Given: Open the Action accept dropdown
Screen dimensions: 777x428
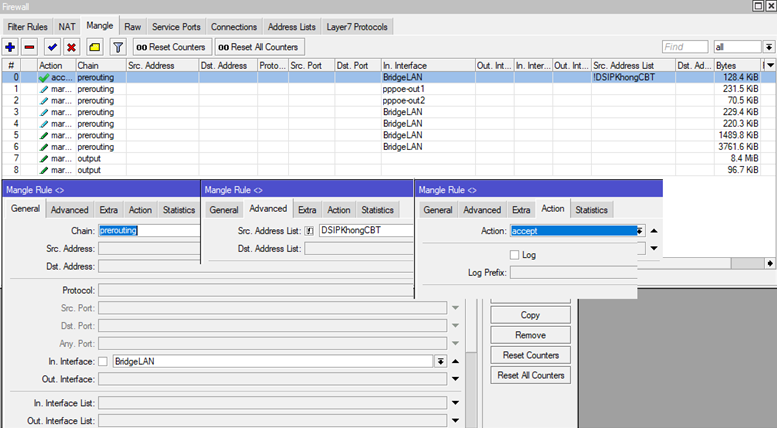Looking at the screenshot, I should (640, 230).
